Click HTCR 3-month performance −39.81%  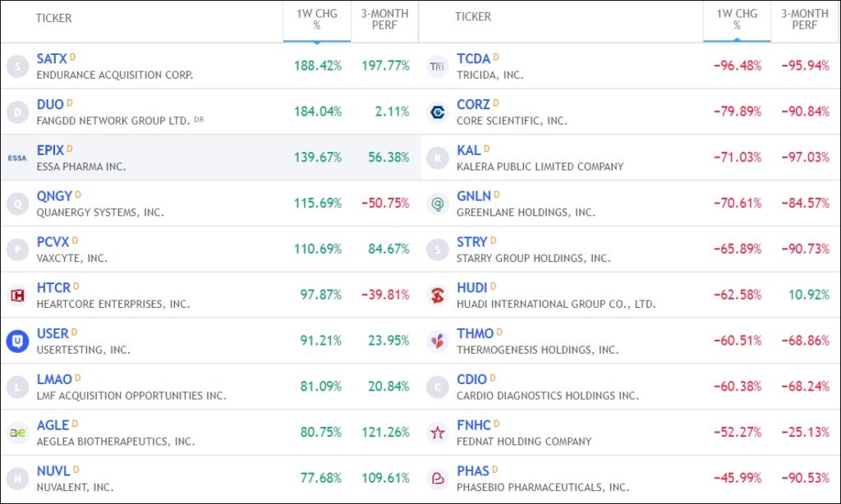385,295
